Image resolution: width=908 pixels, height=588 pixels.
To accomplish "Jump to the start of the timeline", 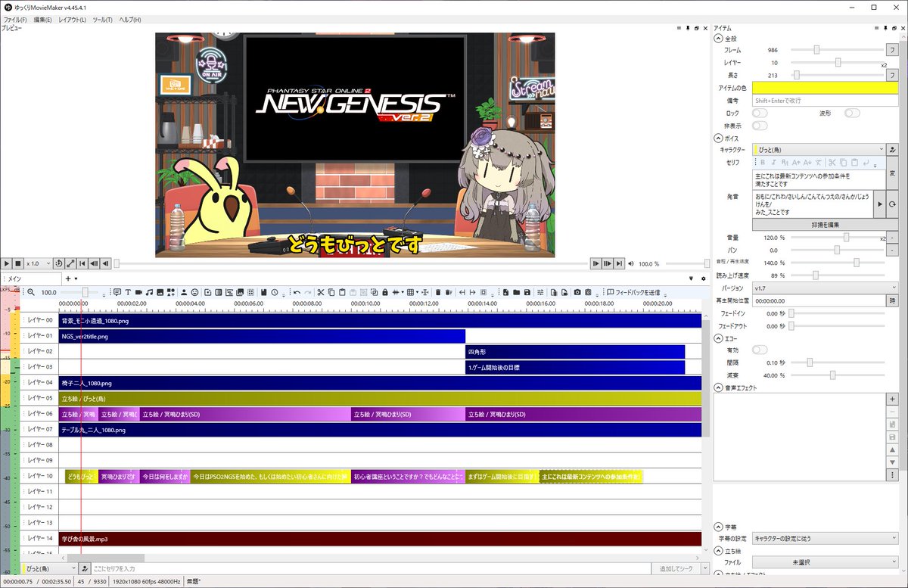I will coord(82,263).
